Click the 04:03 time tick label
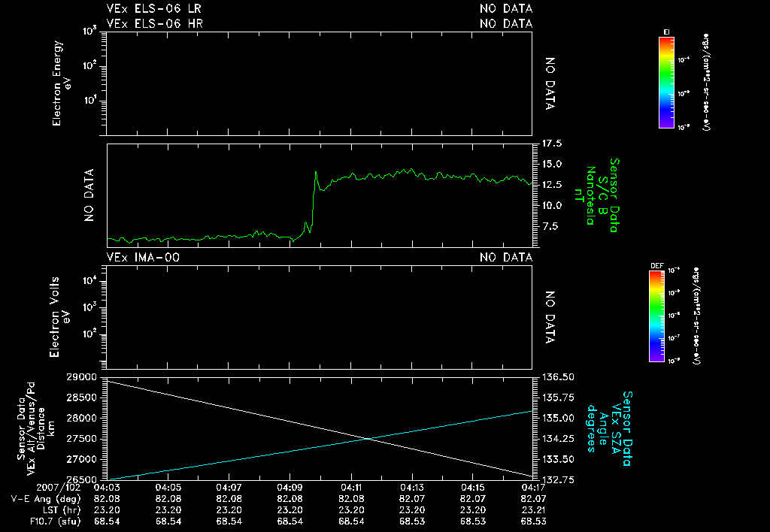 [107, 488]
